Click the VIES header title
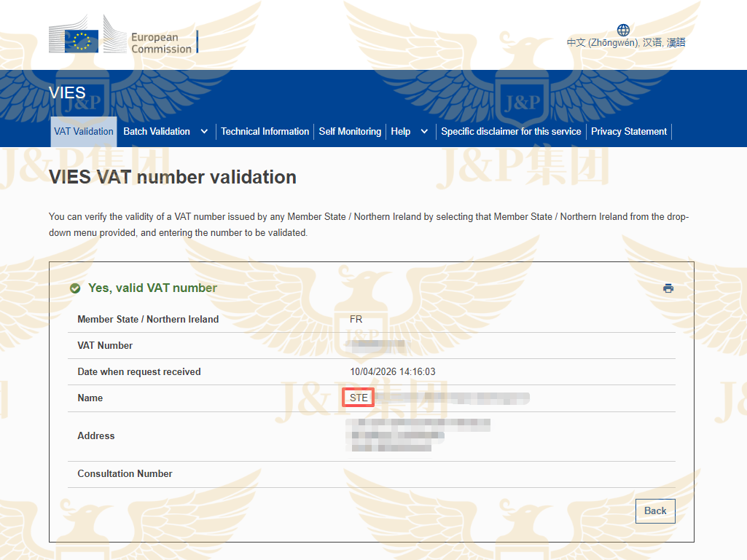 coord(67,92)
